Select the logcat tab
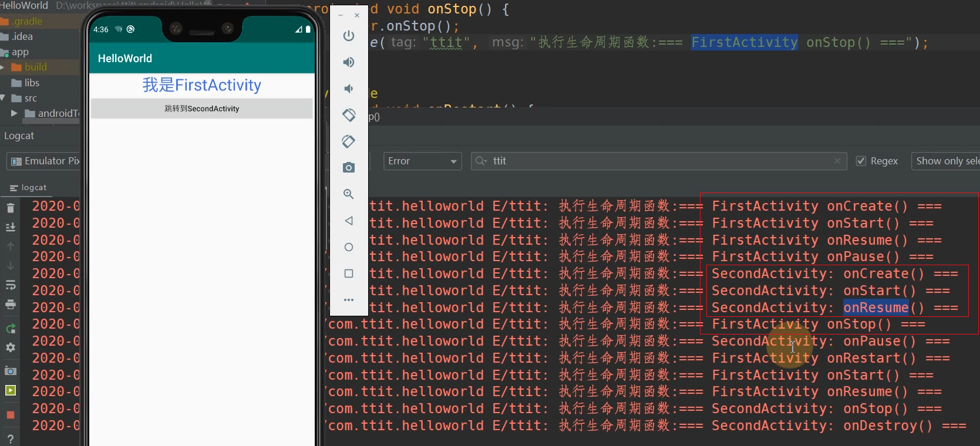The image size is (980, 446). pos(28,188)
